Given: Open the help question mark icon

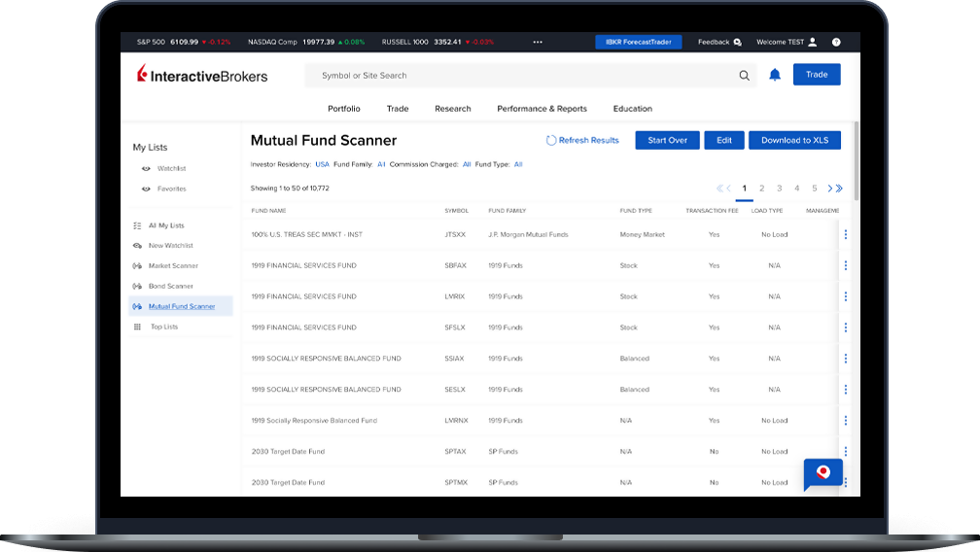Looking at the screenshot, I should pos(836,42).
